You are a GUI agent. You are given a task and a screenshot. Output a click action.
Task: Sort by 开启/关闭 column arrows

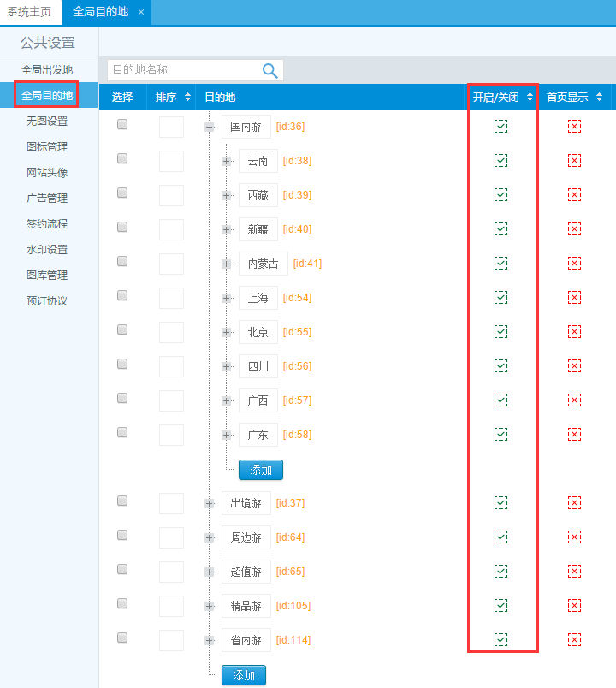point(530,98)
